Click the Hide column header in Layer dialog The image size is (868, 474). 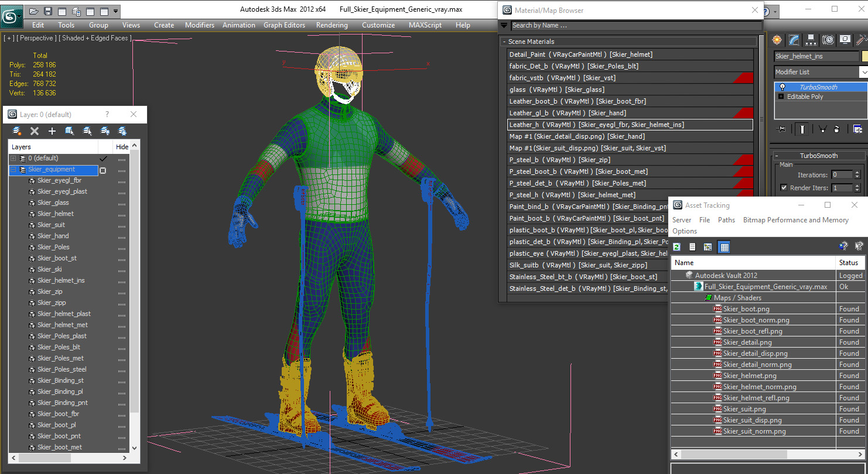tap(122, 147)
